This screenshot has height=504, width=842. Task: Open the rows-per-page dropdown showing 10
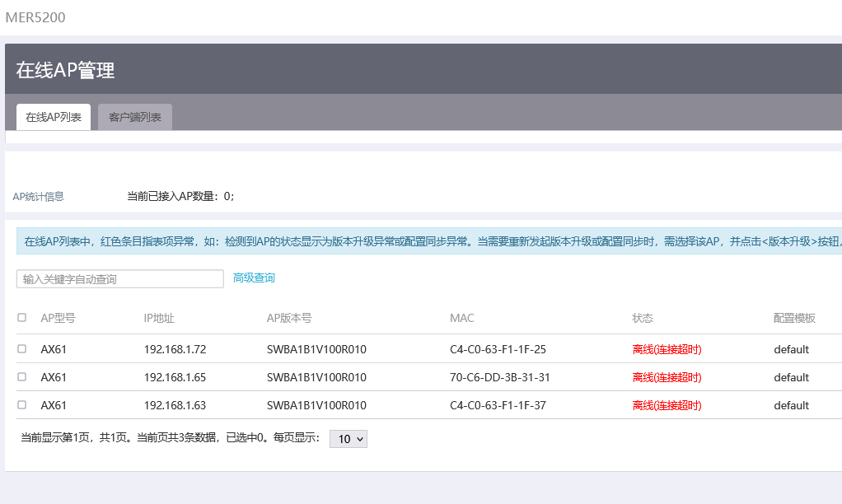coord(348,439)
